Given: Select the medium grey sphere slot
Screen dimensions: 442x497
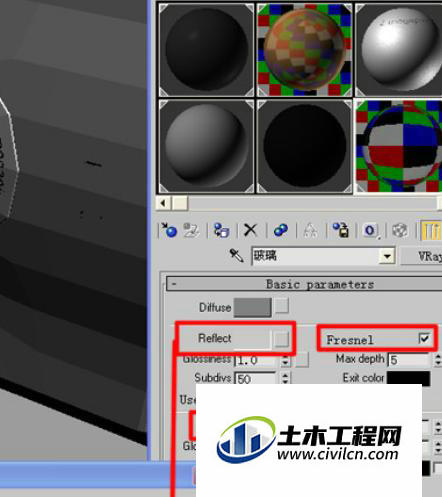Looking at the screenshot, I should [206, 146].
